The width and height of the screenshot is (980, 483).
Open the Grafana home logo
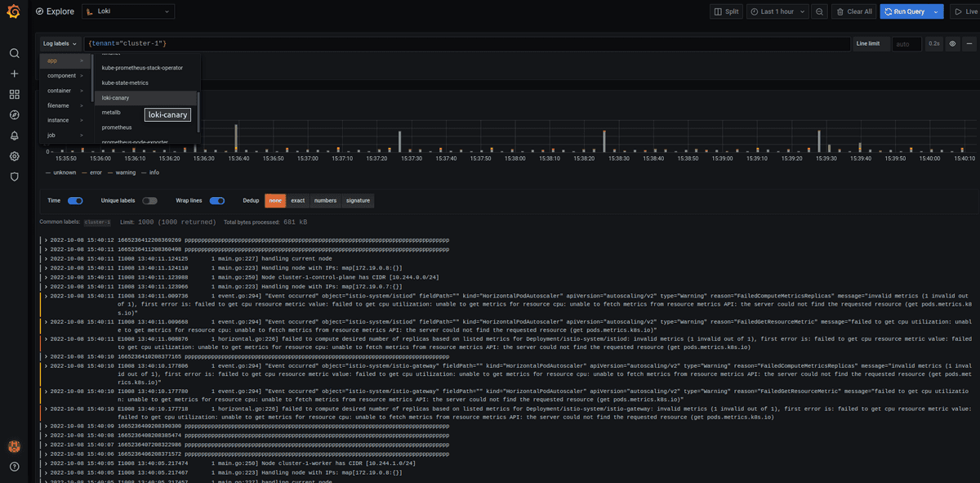(x=14, y=11)
